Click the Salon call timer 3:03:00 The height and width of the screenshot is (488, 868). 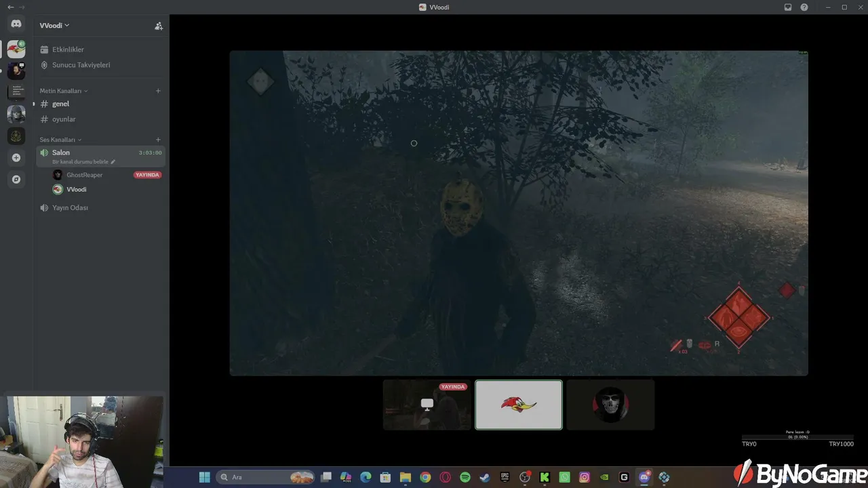150,153
